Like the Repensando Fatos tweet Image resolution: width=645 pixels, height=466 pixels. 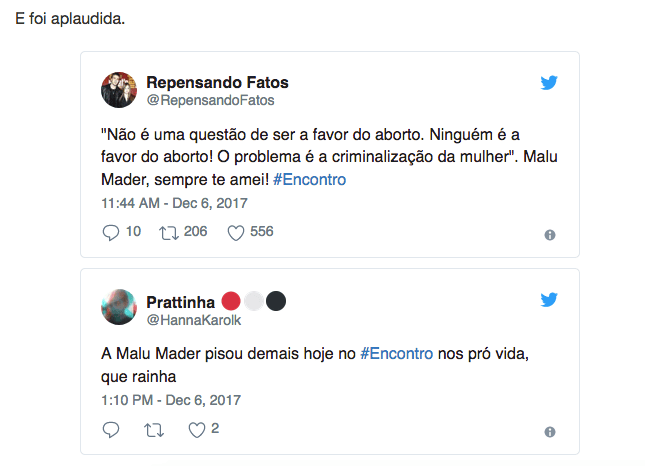point(237,232)
